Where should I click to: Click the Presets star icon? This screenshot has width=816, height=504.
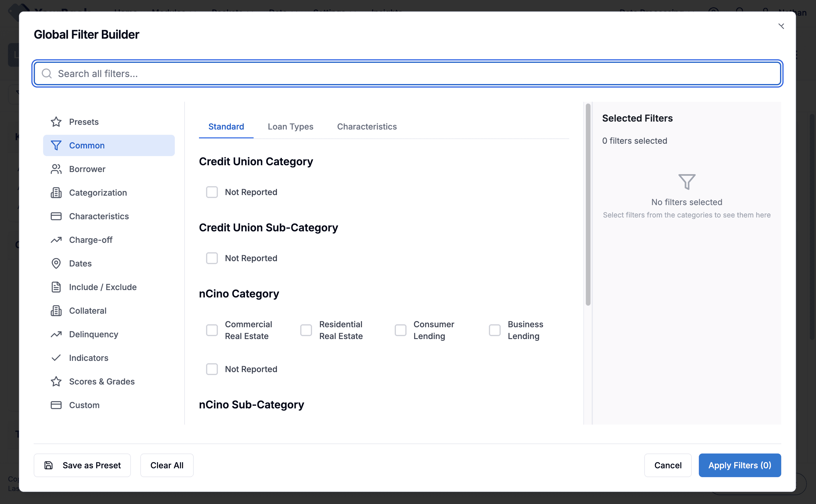[56, 122]
